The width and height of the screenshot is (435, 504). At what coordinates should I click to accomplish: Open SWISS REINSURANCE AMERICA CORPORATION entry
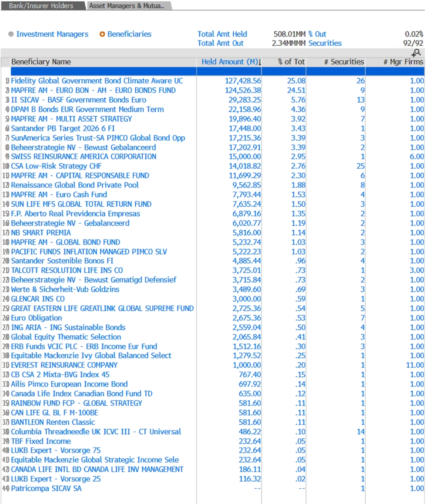[83, 157]
